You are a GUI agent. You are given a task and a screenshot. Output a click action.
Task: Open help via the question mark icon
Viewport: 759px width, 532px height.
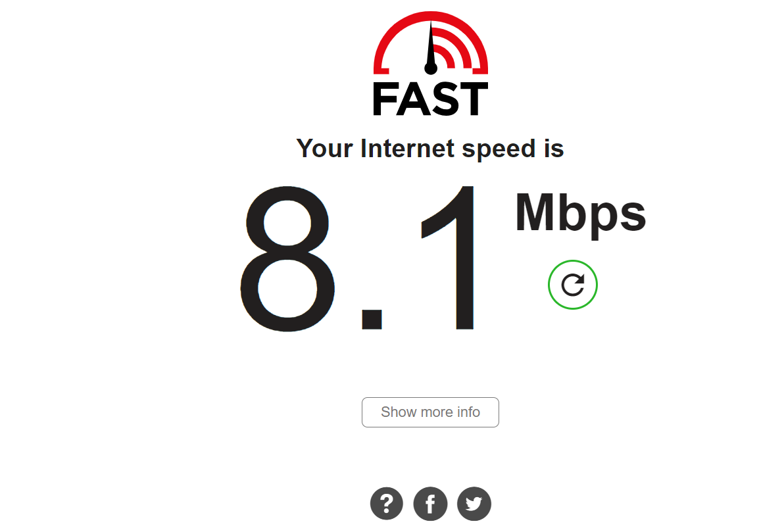click(386, 504)
